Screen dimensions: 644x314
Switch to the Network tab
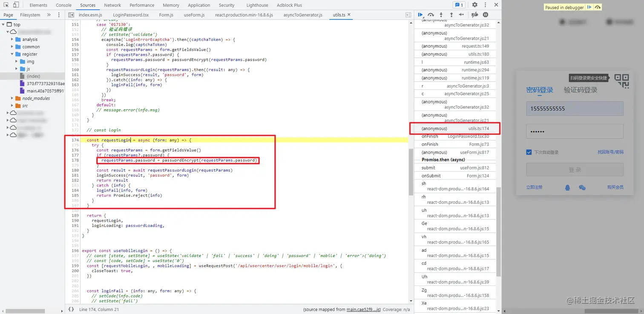point(112,5)
